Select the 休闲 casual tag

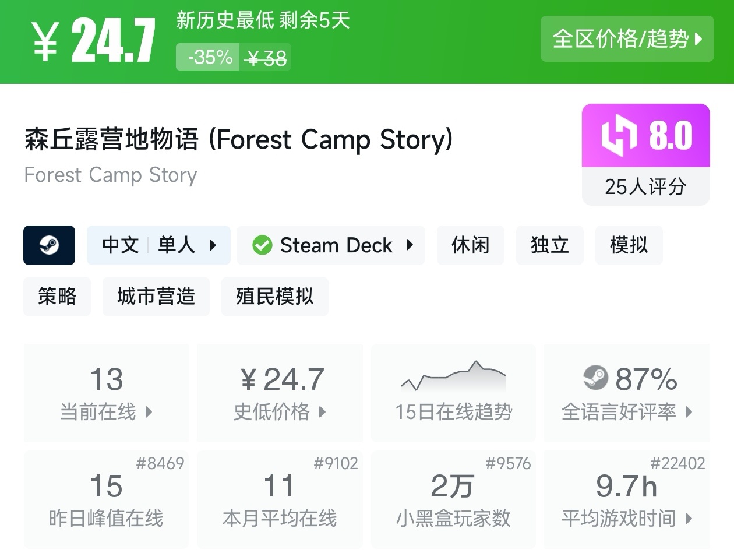[470, 245]
